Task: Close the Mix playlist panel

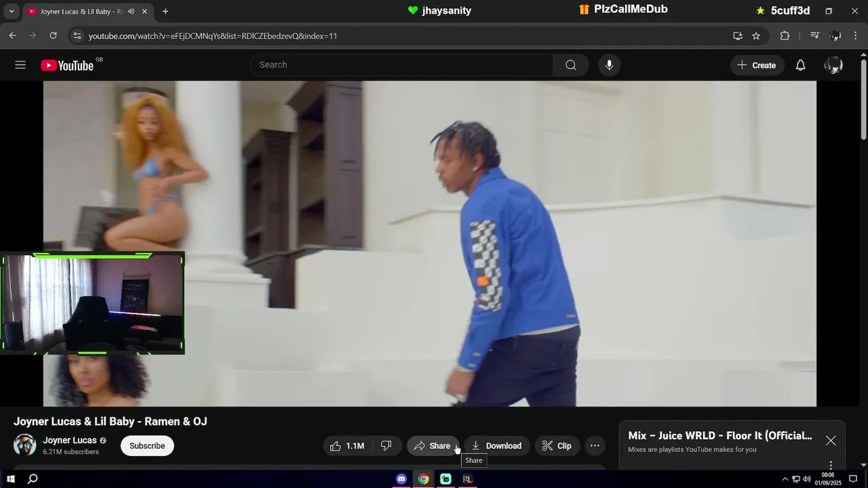Action: [831, 441]
